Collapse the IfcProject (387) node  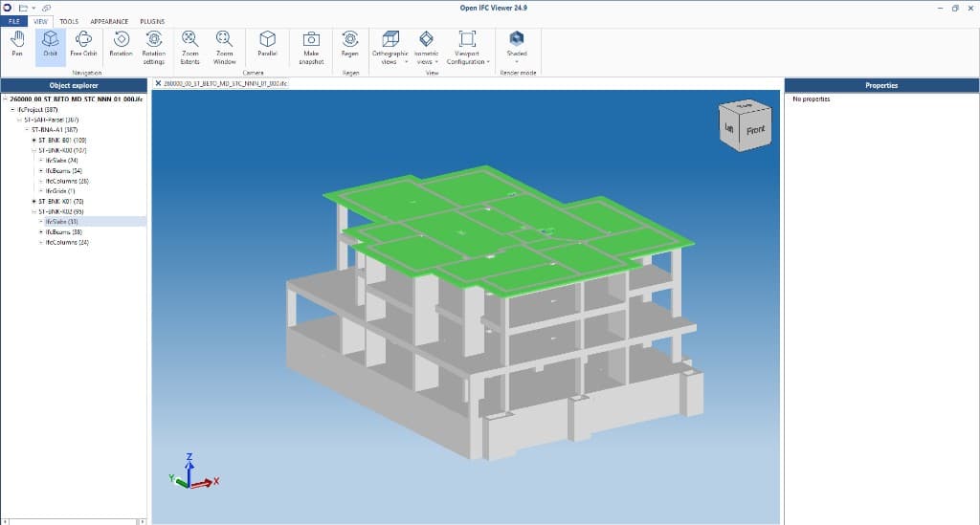tap(12, 109)
